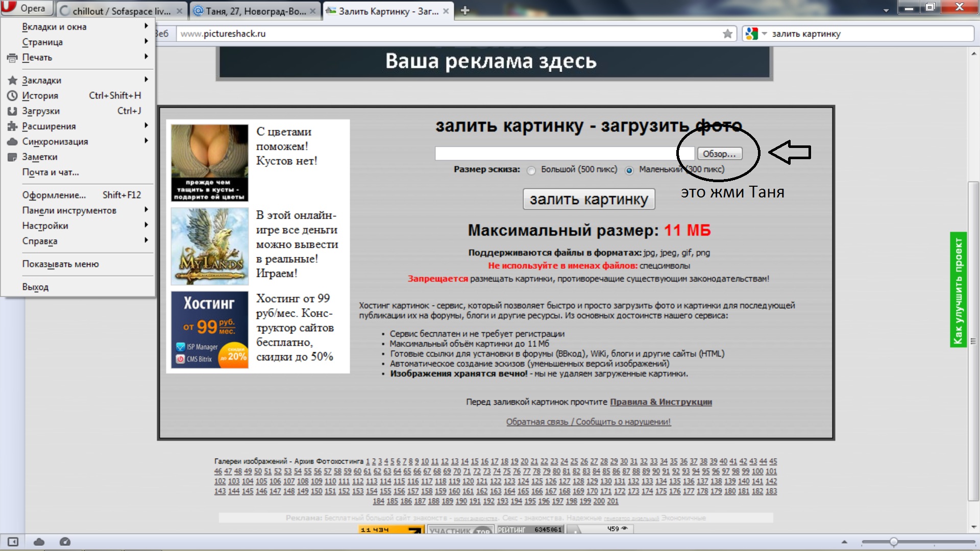Click the file path input field
Viewport: 980px width, 551px height.
tap(565, 154)
